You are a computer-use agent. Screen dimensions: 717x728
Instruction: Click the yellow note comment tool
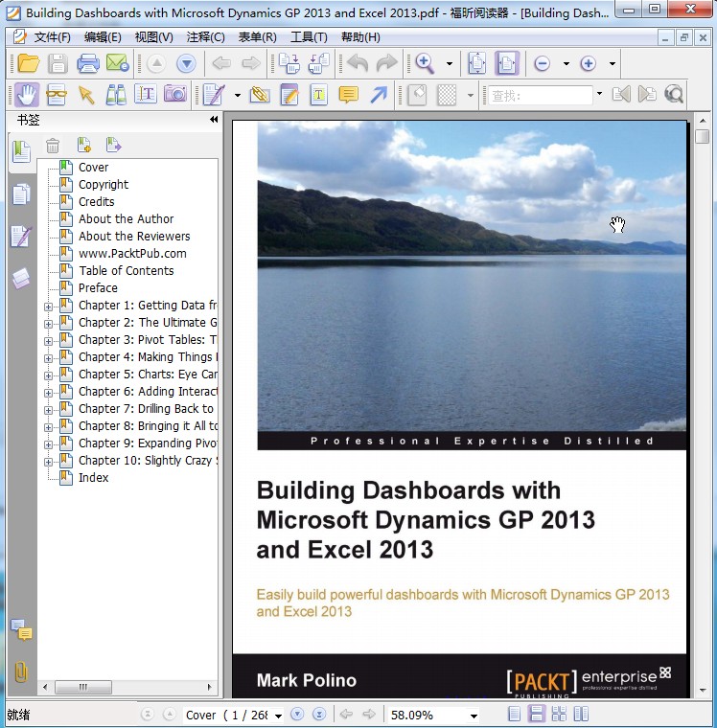click(348, 94)
